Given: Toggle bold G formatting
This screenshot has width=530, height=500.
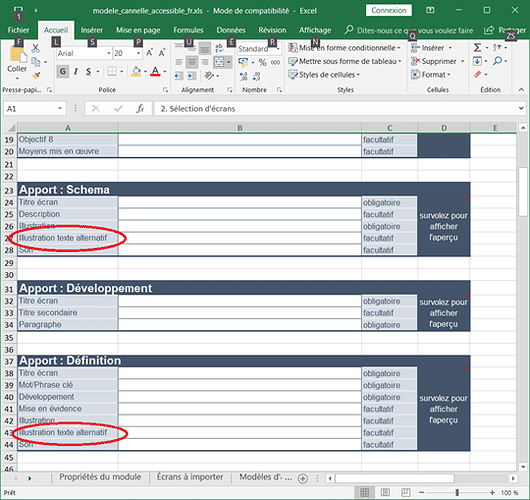Looking at the screenshot, I should click(x=63, y=72).
